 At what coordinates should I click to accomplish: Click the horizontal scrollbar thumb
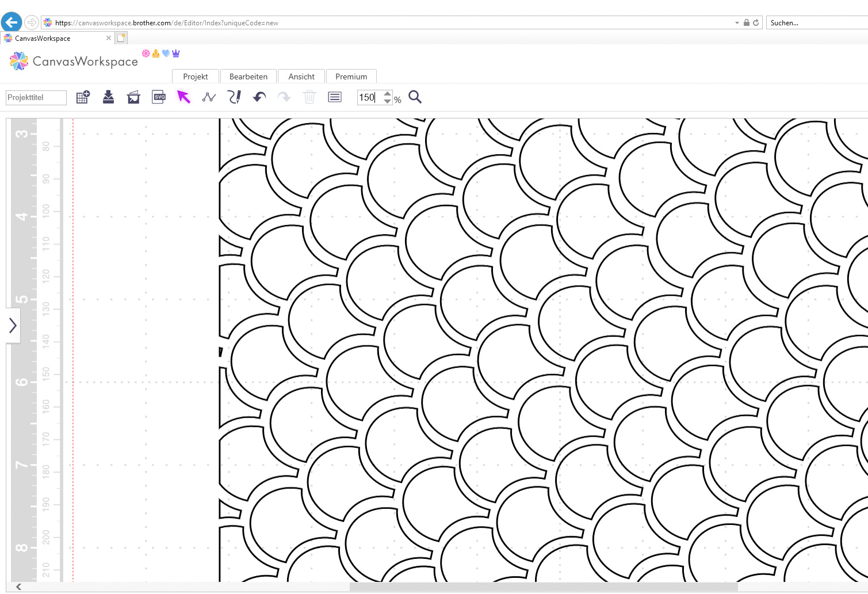543,587
